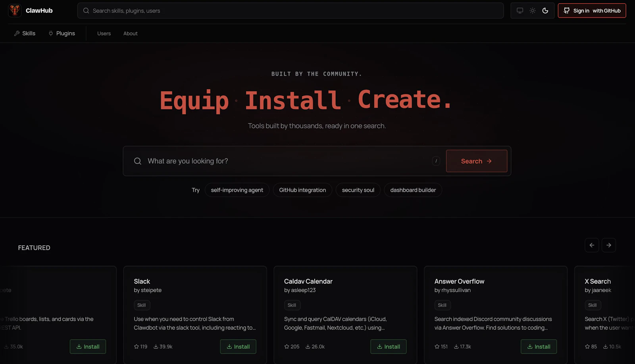The image size is (635, 364).
Task: Go to the Users page
Action: point(104,33)
